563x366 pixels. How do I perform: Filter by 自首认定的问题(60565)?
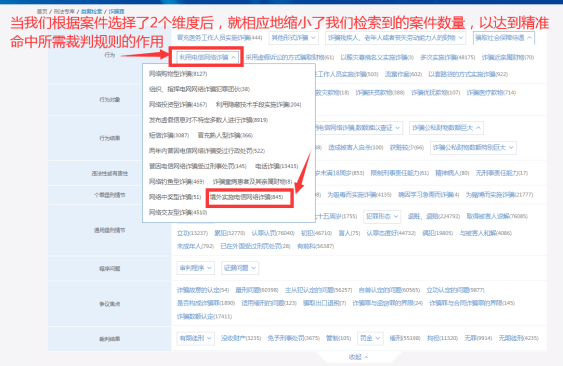point(389,290)
